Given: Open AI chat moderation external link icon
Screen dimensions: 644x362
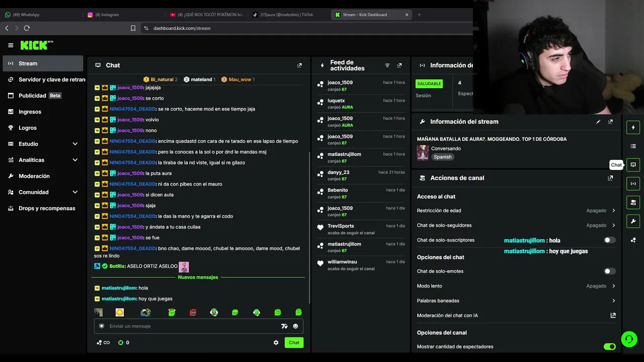Looking at the screenshot, I should [x=613, y=315].
